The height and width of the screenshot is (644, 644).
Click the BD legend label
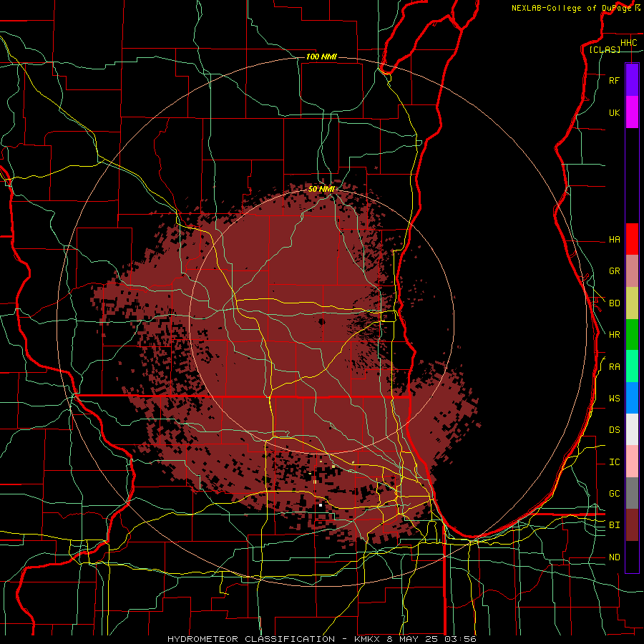click(614, 303)
